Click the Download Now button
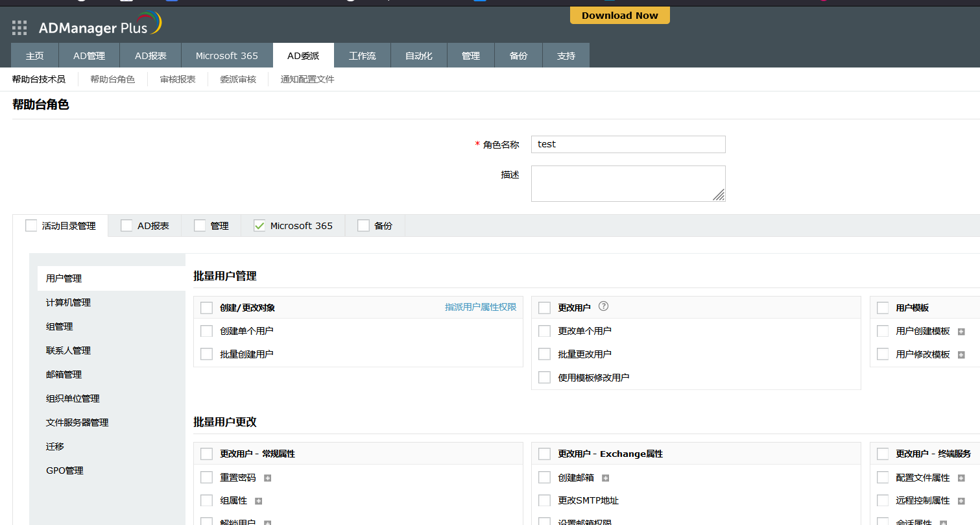The image size is (980, 525). [619, 16]
